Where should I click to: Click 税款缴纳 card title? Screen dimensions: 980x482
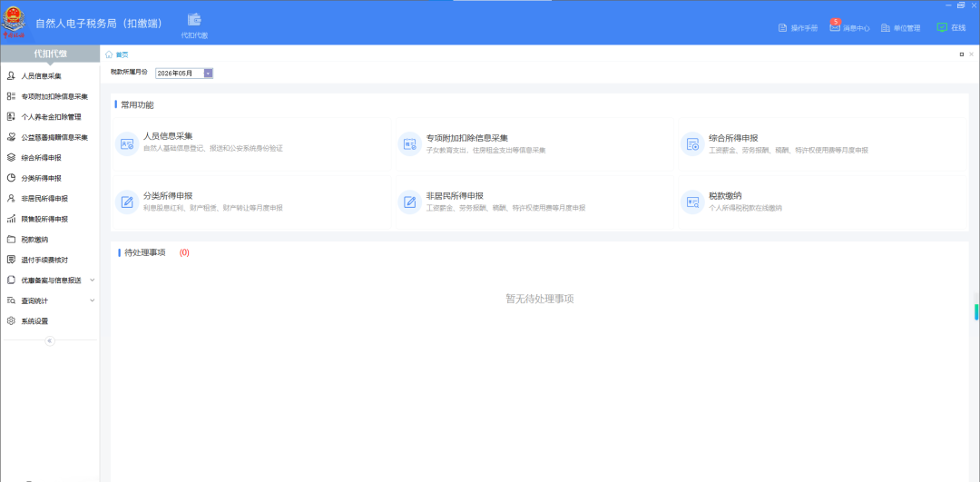tap(725, 195)
